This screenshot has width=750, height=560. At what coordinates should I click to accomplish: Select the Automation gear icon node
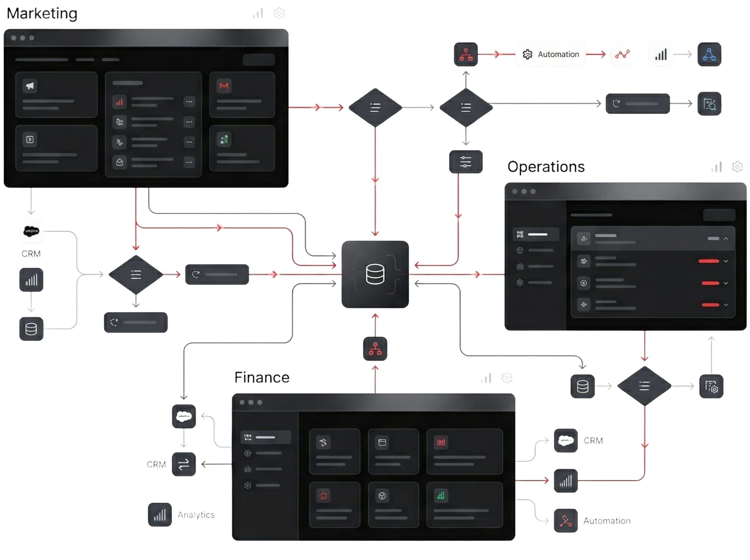(x=528, y=54)
